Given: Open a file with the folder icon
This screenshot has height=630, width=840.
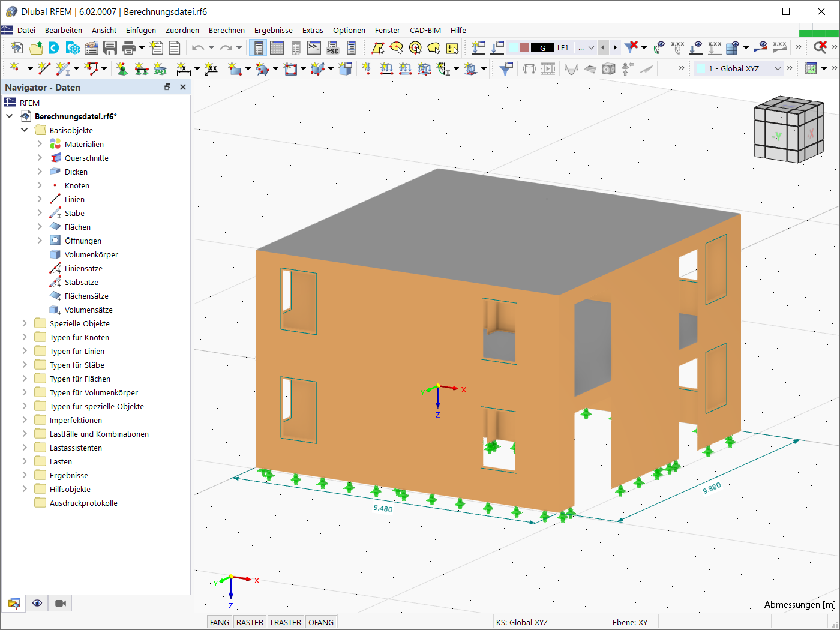Looking at the screenshot, I should pos(36,47).
